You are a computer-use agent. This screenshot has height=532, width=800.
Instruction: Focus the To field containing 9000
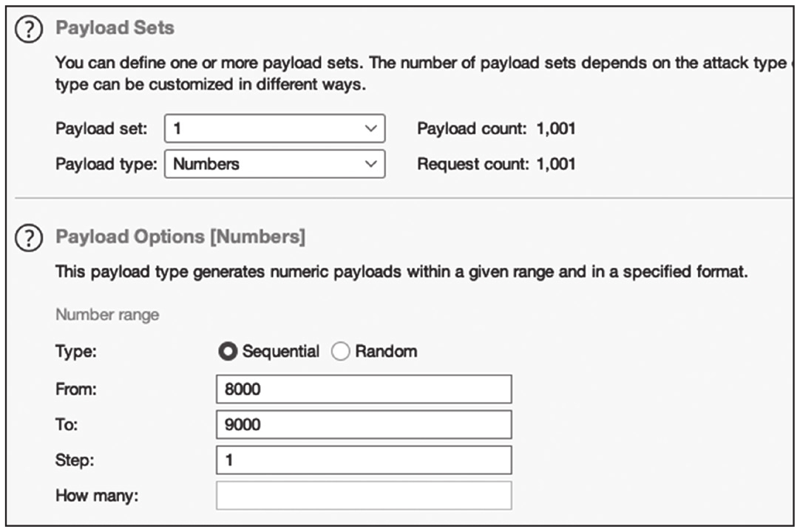pos(363,424)
